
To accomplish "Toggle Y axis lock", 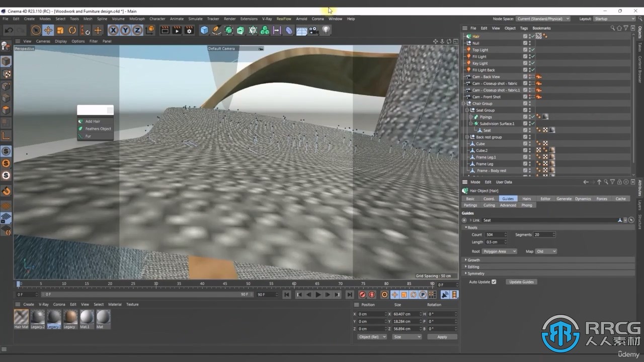I will click(125, 30).
